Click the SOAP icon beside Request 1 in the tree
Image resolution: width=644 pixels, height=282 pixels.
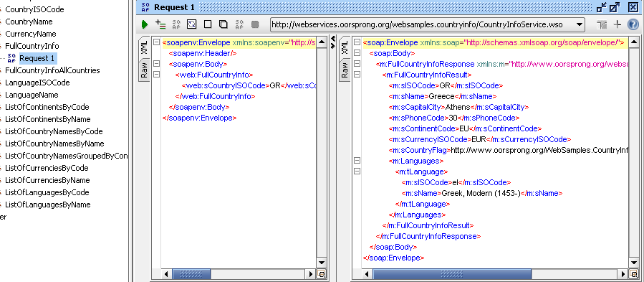11,58
